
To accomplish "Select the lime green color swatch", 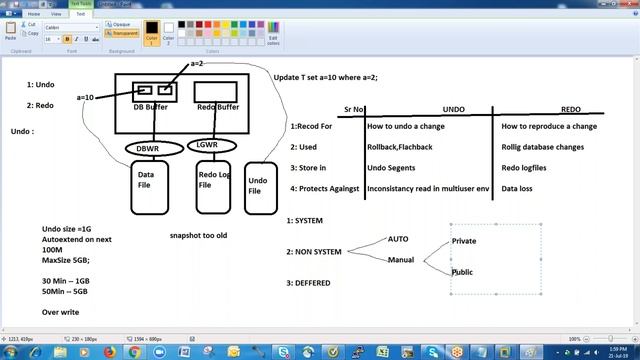I will coord(235,33).
